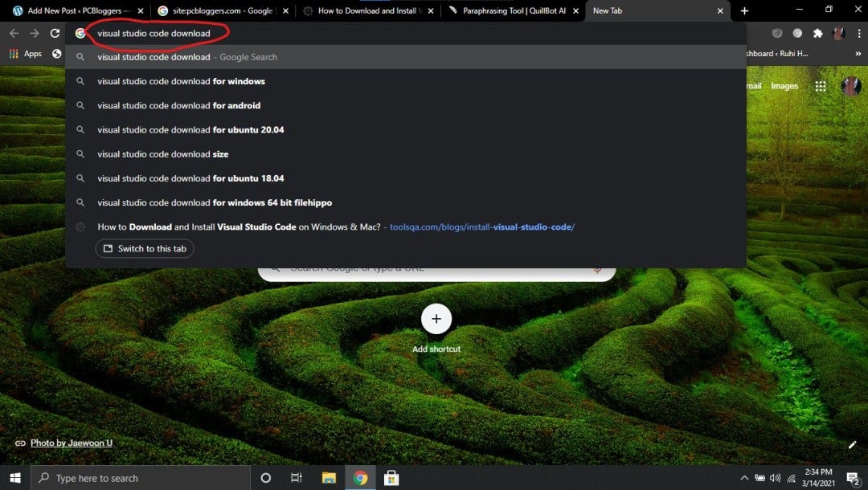Click the Windows Start button
The width and height of the screenshot is (868, 490).
point(14,477)
